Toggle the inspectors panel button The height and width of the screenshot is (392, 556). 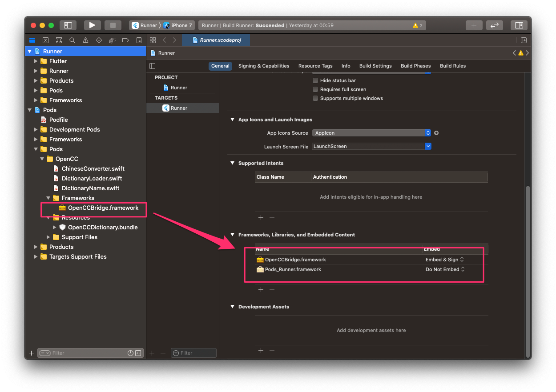(519, 25)
